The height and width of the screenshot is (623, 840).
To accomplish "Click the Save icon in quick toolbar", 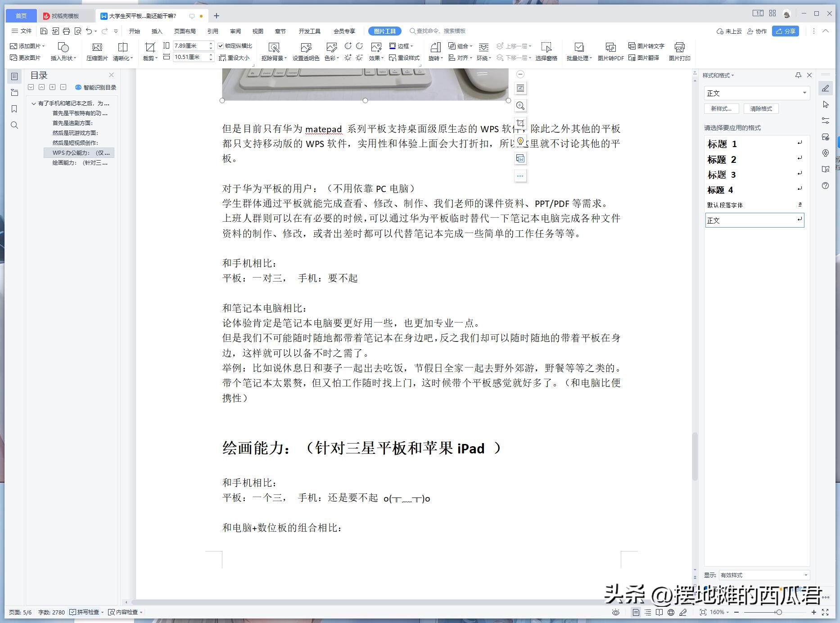I will click(x=44, y=31).
